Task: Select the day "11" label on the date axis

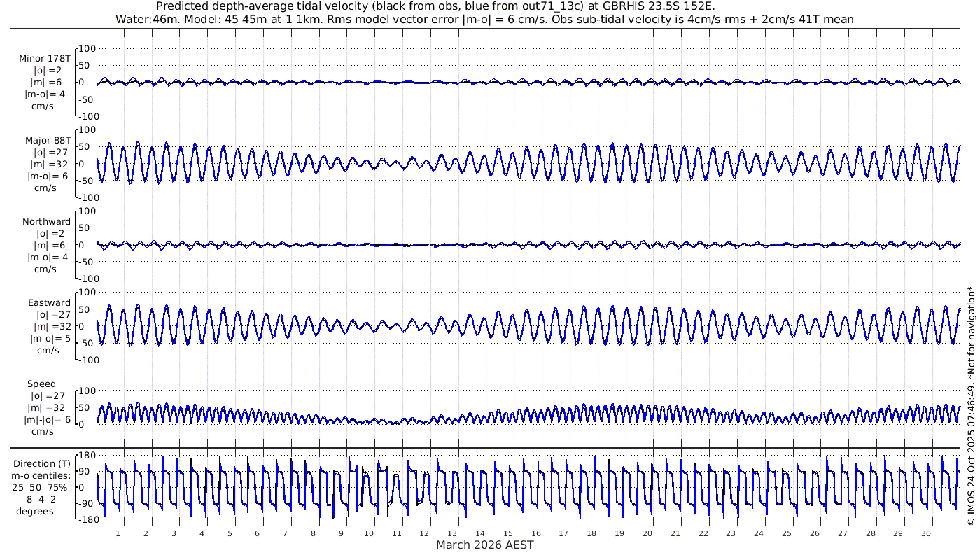Action: pyautogui.click(x=397, y=533)
